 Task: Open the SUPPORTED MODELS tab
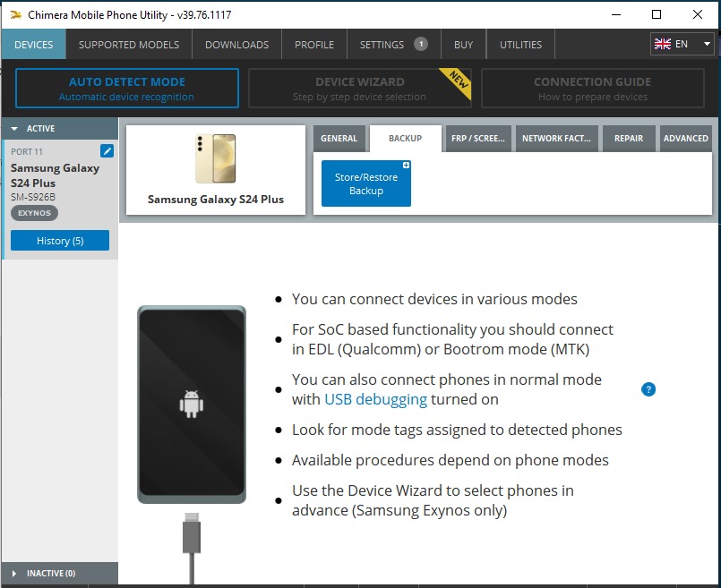(129, 45)
